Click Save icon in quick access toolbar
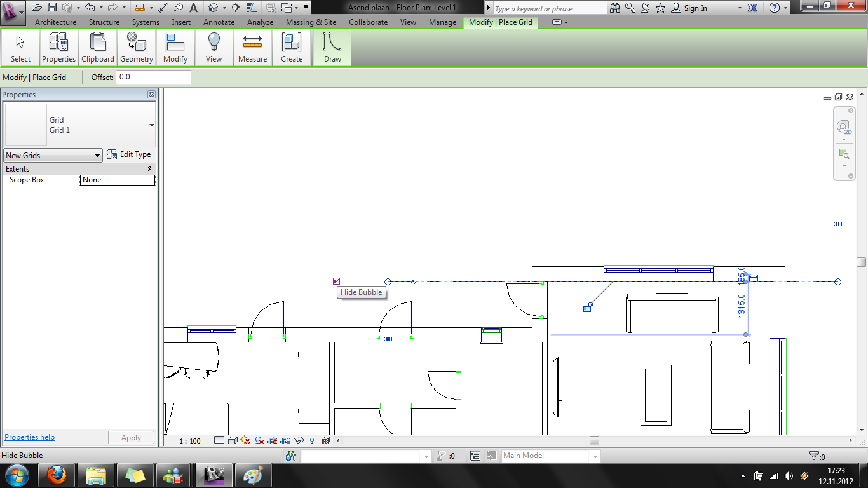Image resolution: width=868 pixels, height=488 pixels. point(52,8)
